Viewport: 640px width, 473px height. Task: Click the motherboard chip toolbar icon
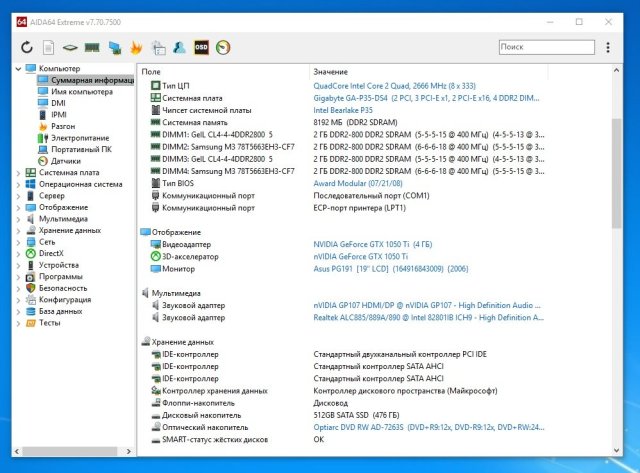(70, 48)
